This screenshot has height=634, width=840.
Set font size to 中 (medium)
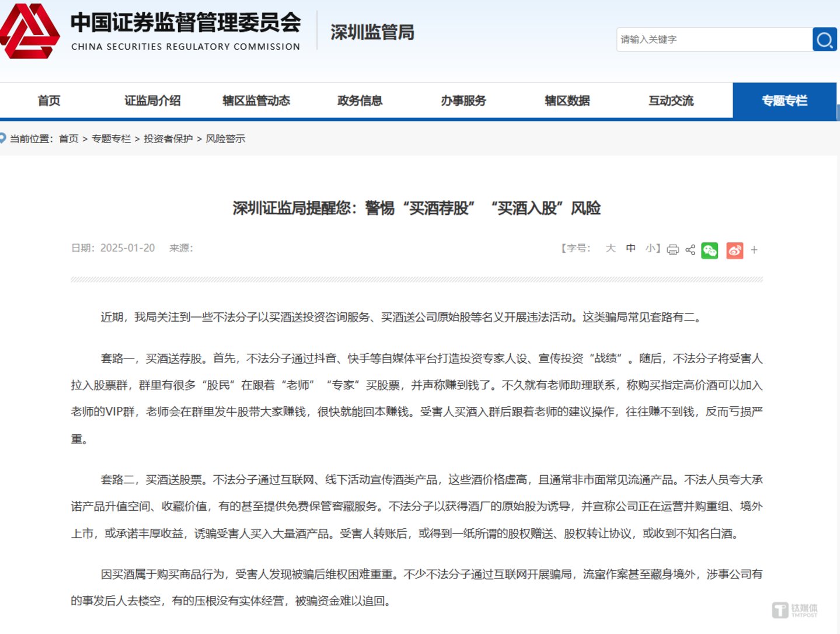[630, 248]
